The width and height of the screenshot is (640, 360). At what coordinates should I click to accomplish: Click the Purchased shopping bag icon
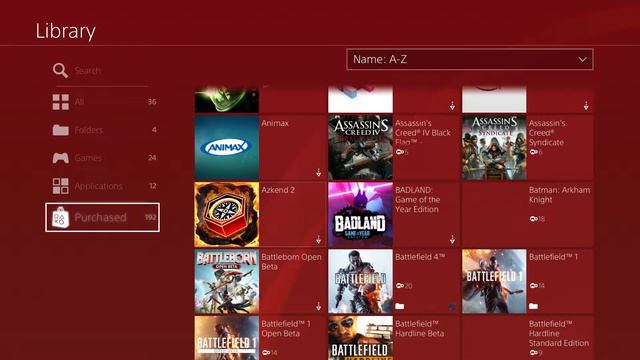point(60,217)
